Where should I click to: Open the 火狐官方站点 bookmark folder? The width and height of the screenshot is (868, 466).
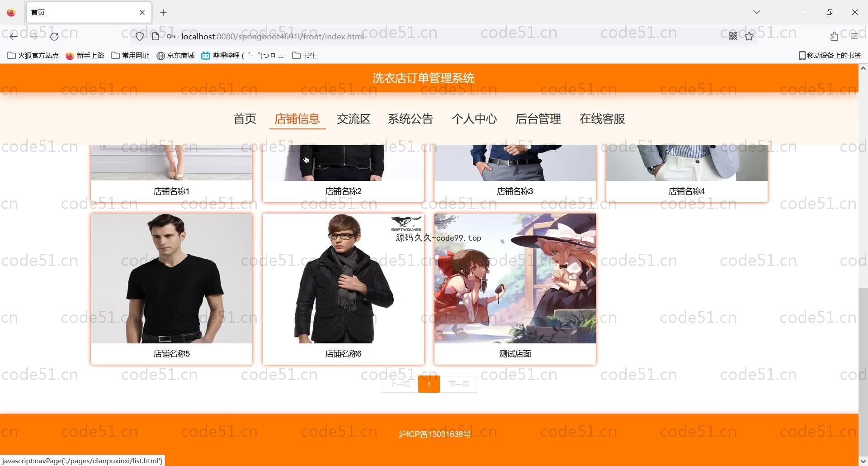pyautogui.click(x=33, y=55)
